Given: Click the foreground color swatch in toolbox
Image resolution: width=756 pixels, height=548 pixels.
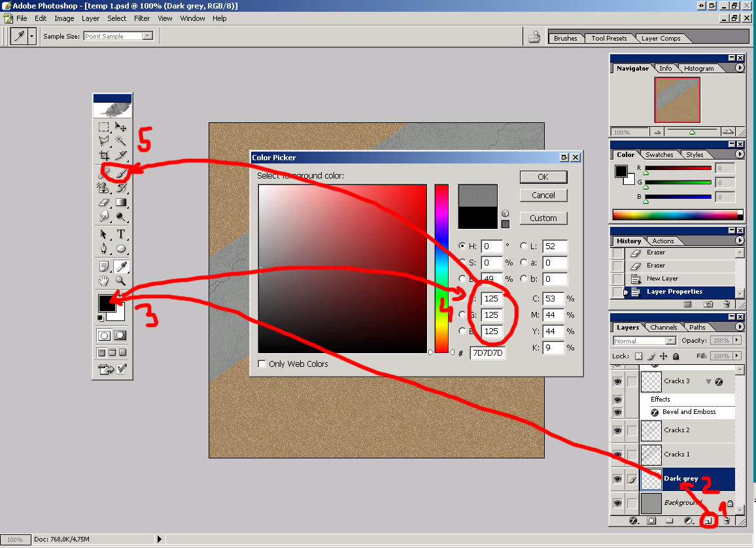Looking at the screenshot, I should 107,302.
